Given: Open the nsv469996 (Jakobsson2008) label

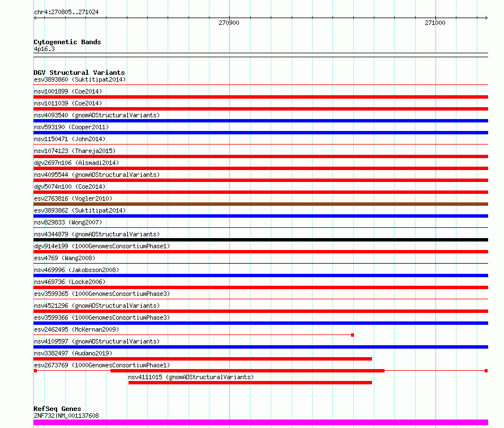Looking at the screenshot, I should (x=76, y=270).
